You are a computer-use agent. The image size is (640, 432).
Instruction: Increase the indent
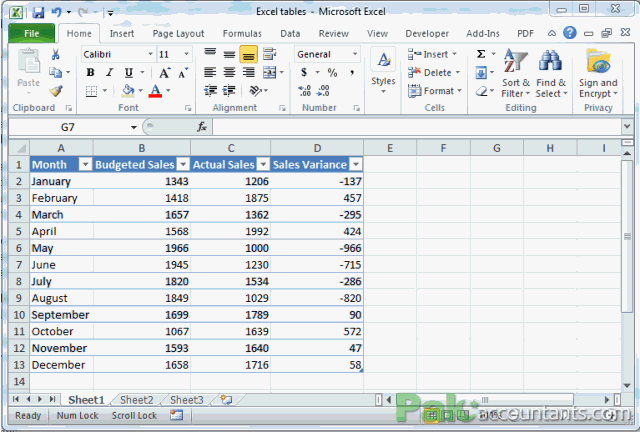point(229,90)
